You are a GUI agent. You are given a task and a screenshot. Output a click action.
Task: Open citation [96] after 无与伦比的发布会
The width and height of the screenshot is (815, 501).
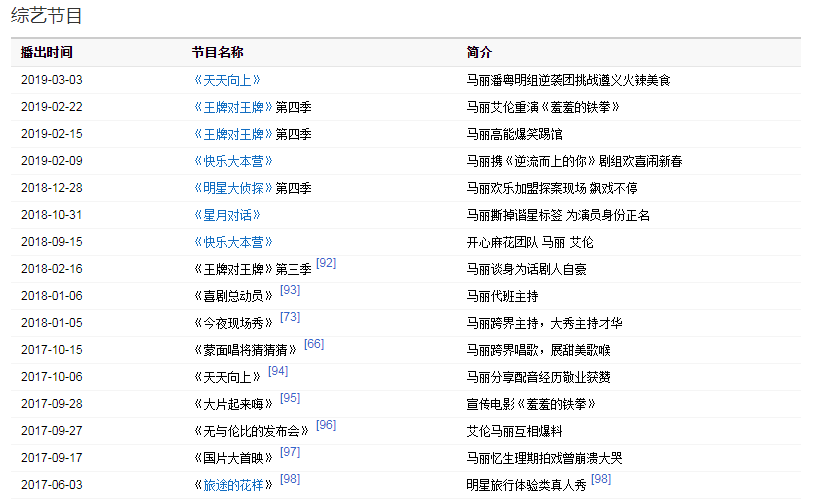pyautogui.click(x=326, y=425)
